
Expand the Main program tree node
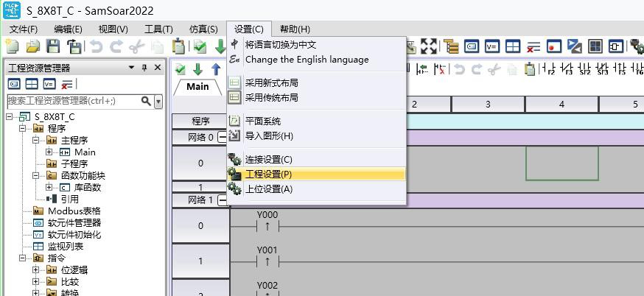tap(49, 152)
